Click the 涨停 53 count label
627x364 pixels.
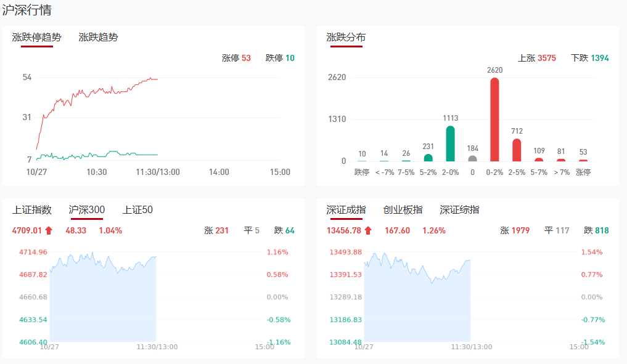236,59
